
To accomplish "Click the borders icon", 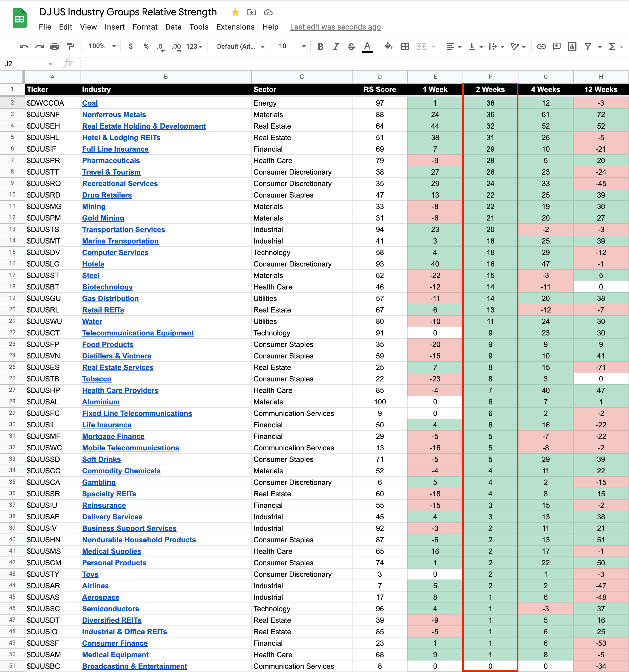I will 405,47.
